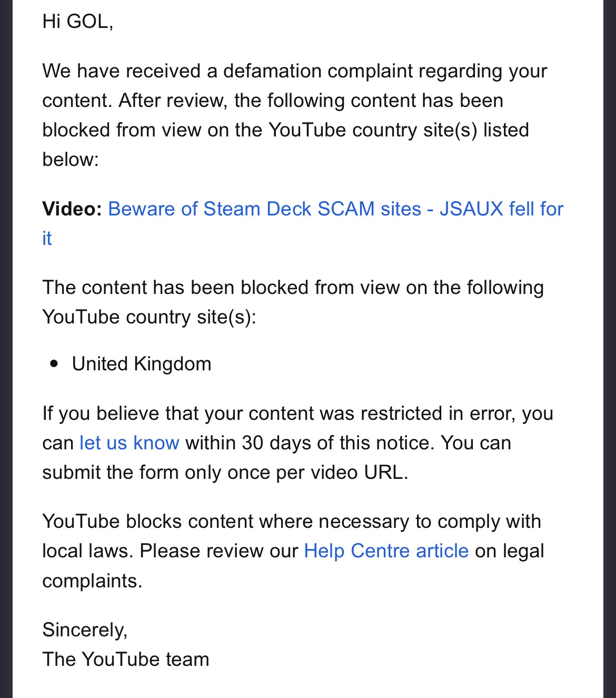Viewport: 616px width, 698px height.
Task: Click the 'JSAUX fell for' part of the video title
Action: [x=502, y=209]
